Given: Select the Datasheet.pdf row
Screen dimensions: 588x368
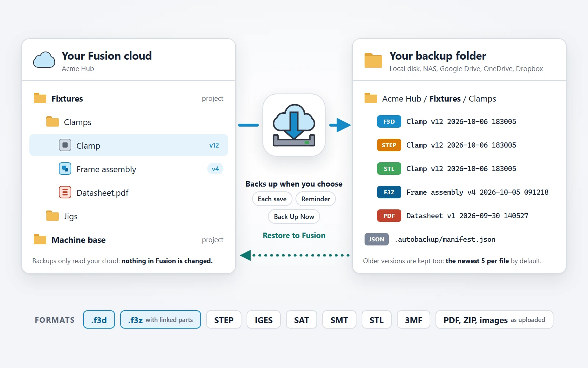Looking at the screenshot, I should (x=129, y=192).
